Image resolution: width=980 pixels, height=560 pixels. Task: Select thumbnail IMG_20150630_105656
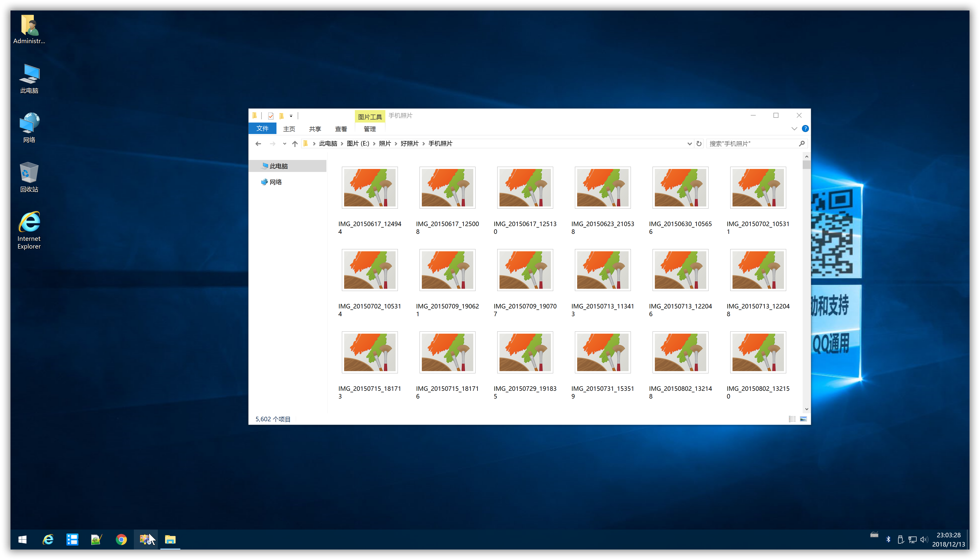coord(681,188)
